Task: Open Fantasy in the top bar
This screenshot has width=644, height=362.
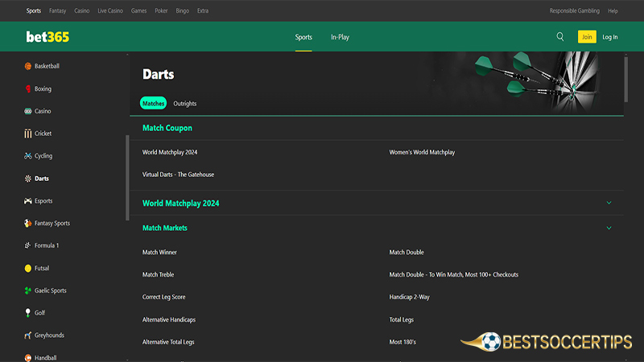Action: (57, 10)
